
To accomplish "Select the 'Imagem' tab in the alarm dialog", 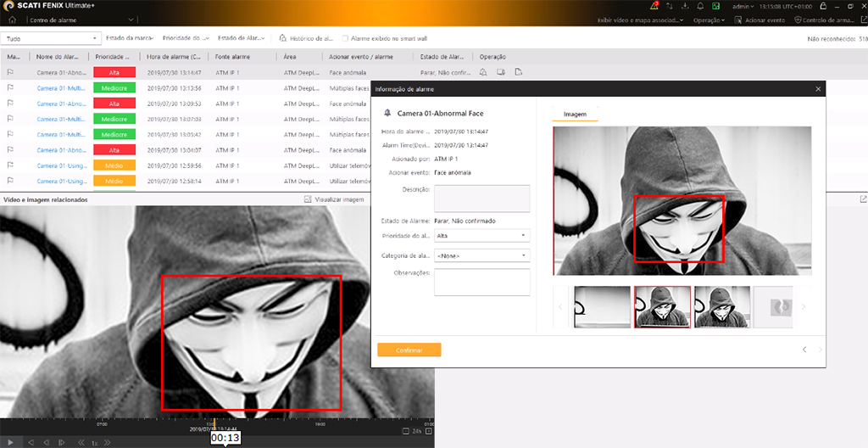I will pyautogui.click(x=575, y=114).
